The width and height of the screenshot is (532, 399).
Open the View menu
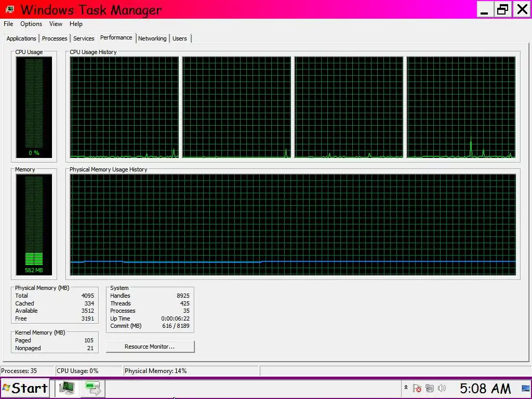click(56, 24)
